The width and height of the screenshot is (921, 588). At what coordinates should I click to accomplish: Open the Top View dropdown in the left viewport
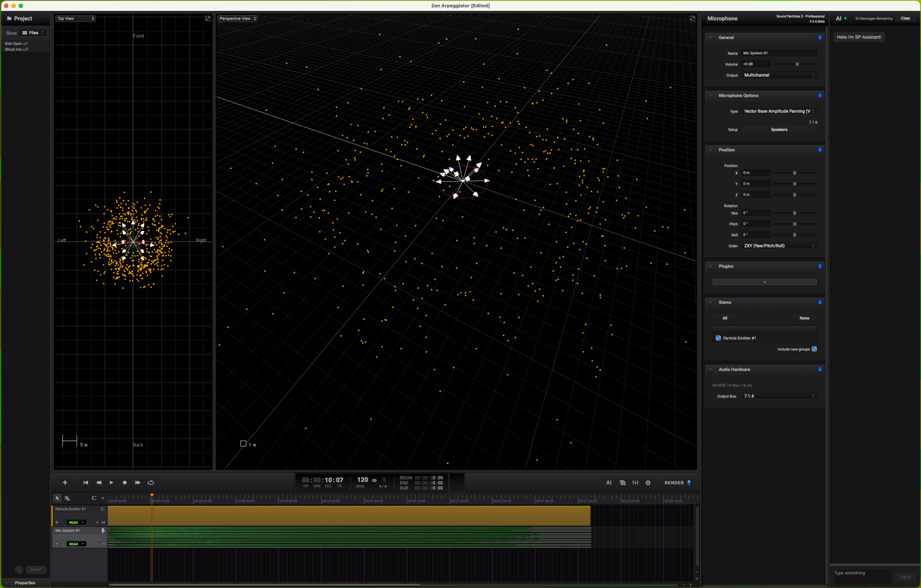point(75,18)
